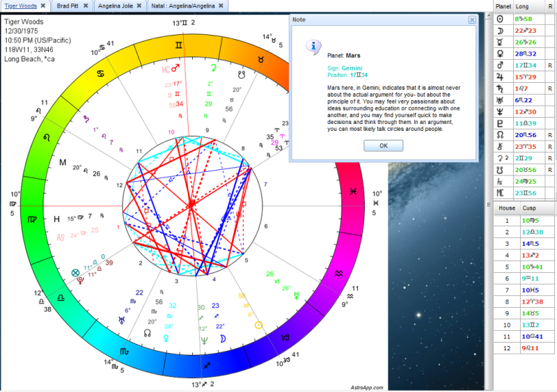The height and width of the screenshot is (392, 557).
Task: Switch to the Brad Pitt tab
Action: (68, 5)
